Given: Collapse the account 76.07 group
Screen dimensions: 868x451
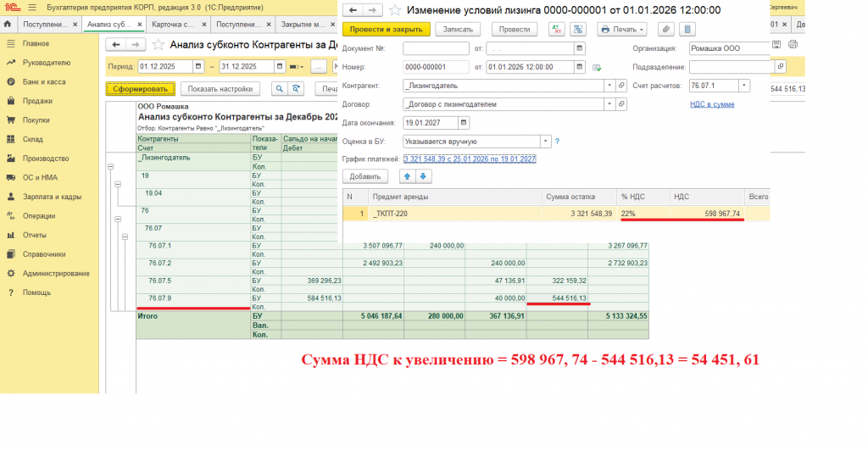Looking at the screenshot, I should (125, 237).
